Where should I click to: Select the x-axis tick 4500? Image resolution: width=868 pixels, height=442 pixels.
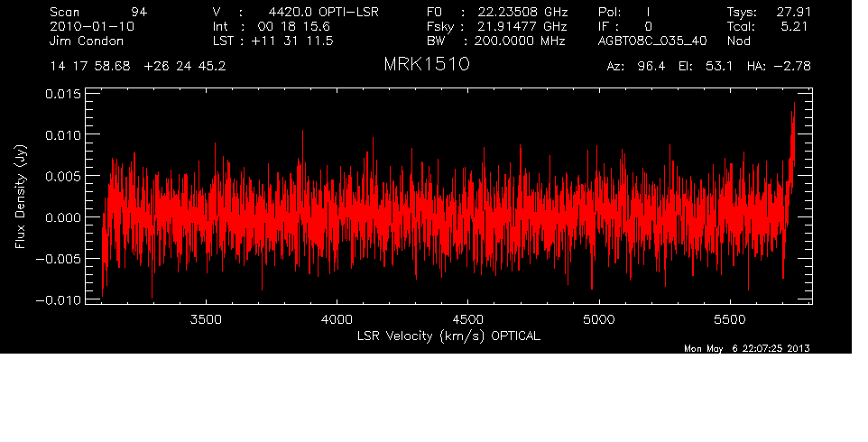coord(468,319)
